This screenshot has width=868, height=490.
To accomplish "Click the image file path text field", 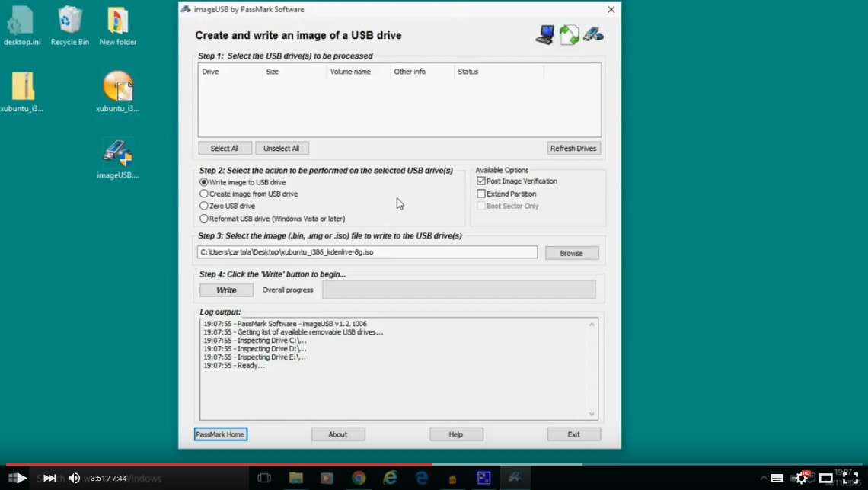I will coord(367,252).
